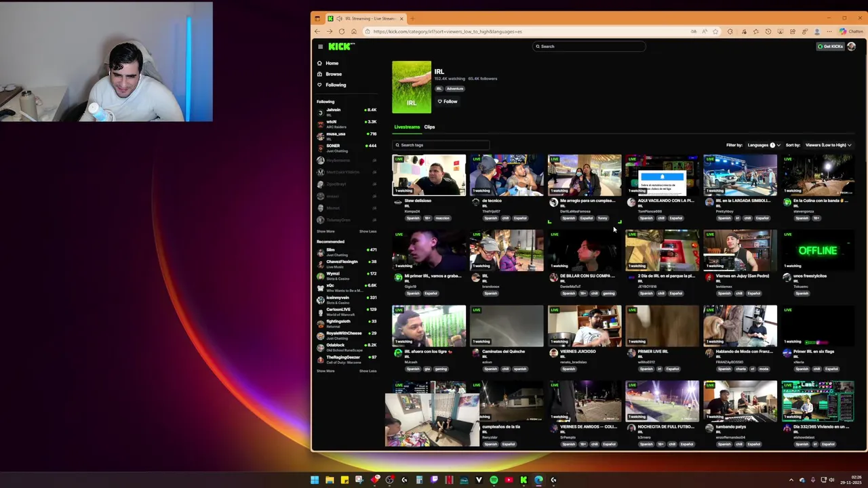Click the 'Viernes en Jujuy (San Pedro)' stream title
Screen dimensions: 868x488
click(743, 276)
